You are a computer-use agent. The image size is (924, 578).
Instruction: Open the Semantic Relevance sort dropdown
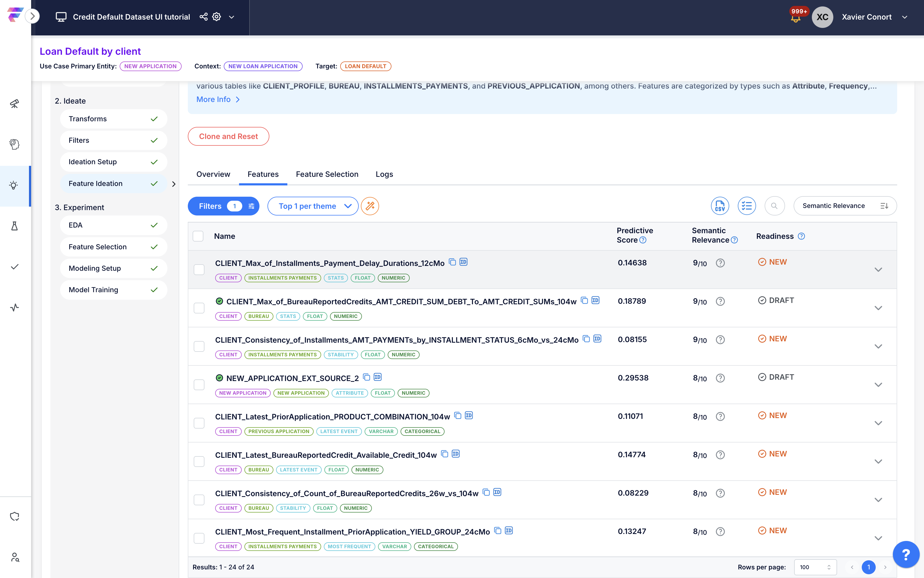point(845,206)
